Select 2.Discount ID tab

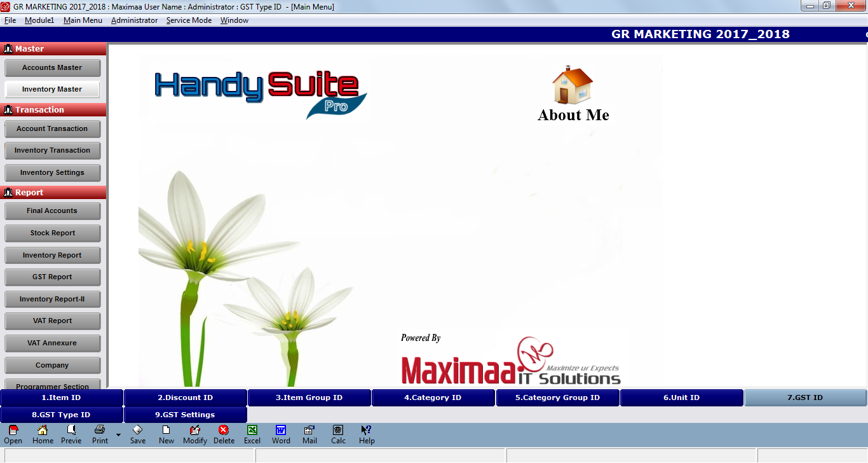coord(186,397)
